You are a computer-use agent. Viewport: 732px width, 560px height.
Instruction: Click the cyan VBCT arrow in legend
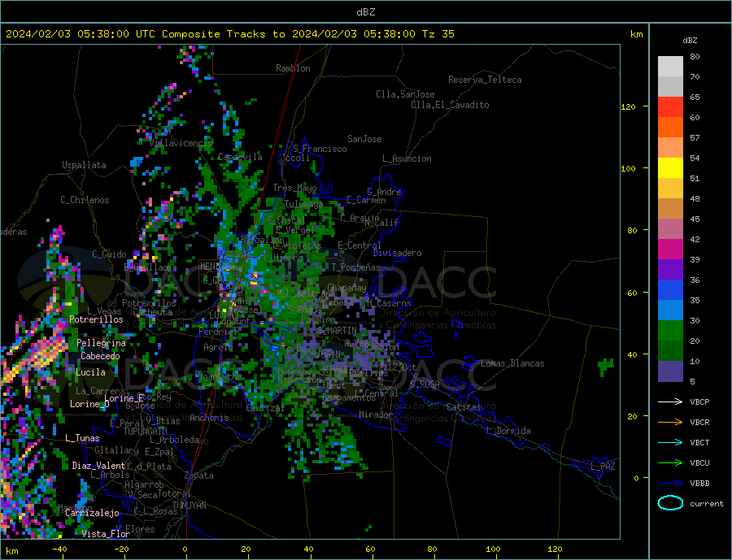670,442
